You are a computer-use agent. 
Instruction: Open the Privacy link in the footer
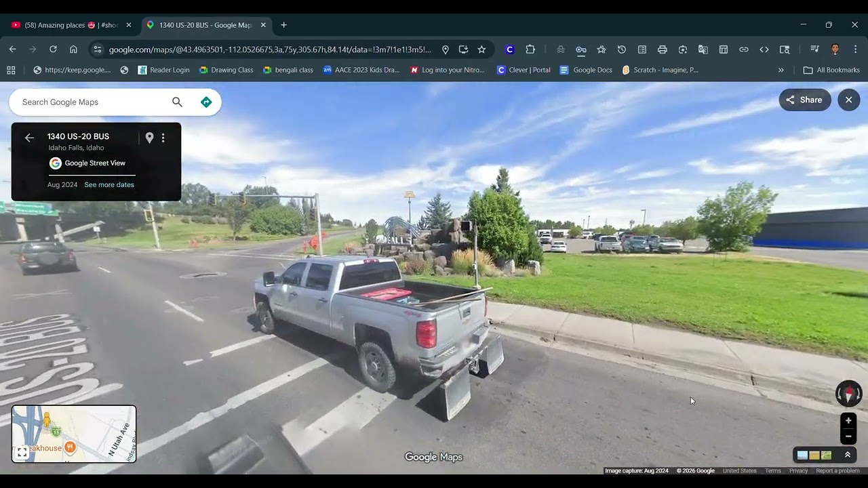pos(798,471)
